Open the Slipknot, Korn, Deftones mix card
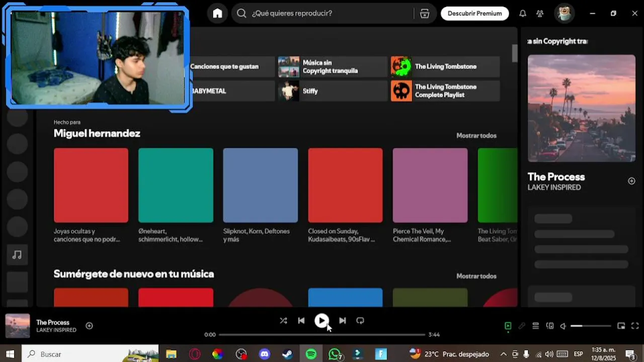 pos(260,196)
